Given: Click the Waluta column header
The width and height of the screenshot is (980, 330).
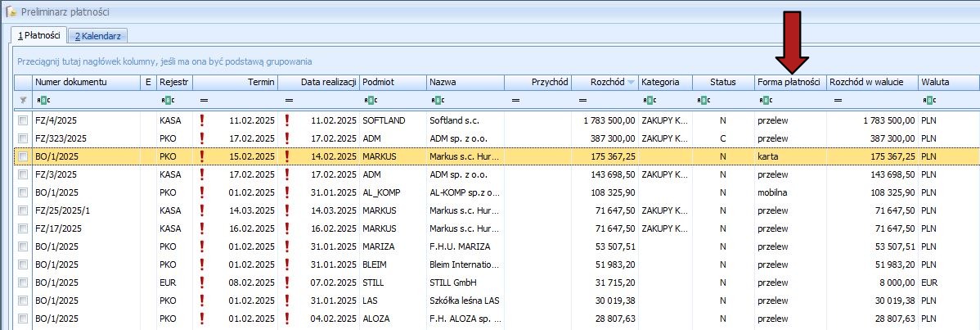Looking at the screenshot, I should 948,82.
